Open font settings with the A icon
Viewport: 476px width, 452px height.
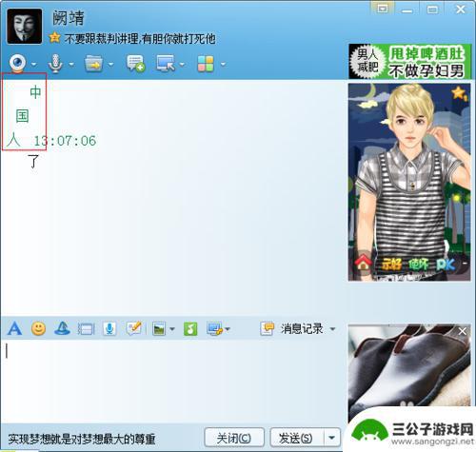(14, 328)
